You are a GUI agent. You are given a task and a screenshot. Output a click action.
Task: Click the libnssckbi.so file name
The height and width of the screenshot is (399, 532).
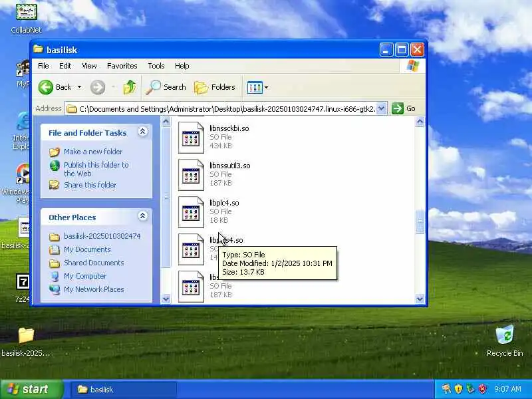coord(229,128)
